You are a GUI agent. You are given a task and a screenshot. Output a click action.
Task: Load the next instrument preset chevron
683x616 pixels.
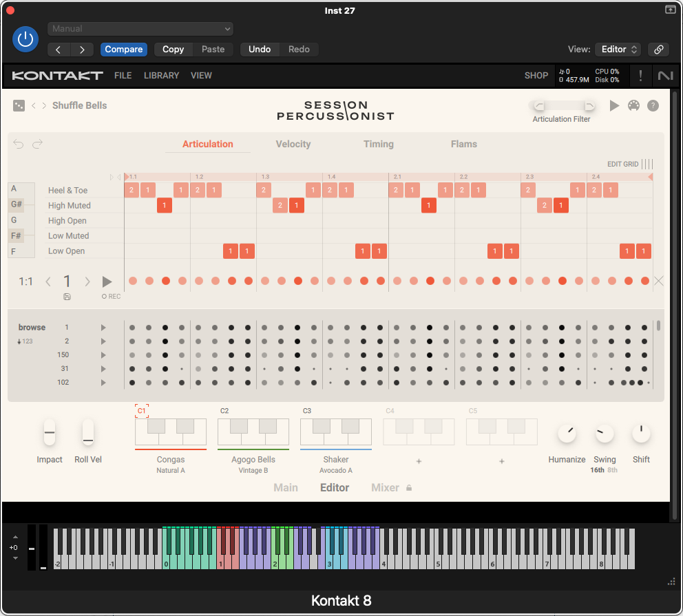pos(44,106)
